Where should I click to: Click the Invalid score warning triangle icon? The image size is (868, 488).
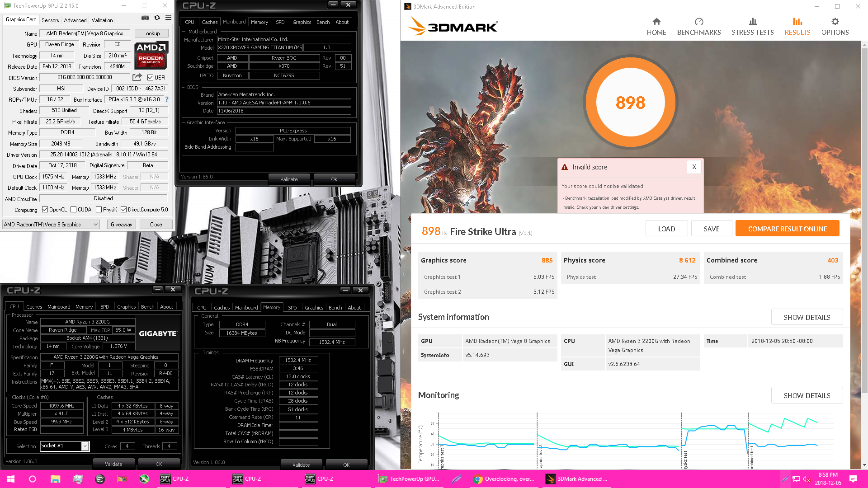coord(565,167)
